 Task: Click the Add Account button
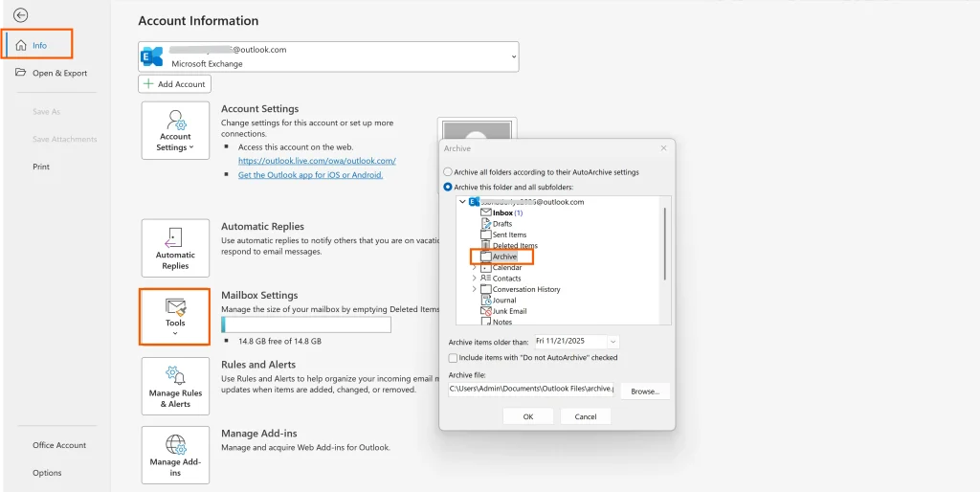175,84
